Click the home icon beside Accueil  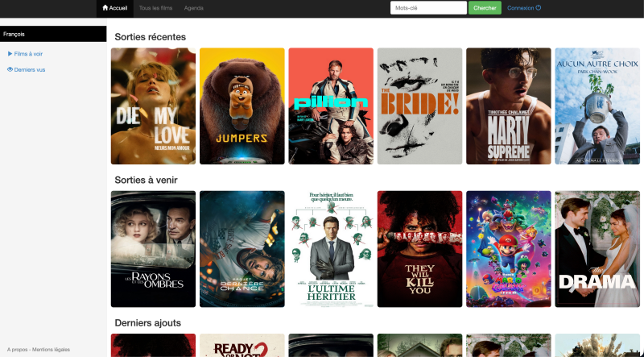105,7
